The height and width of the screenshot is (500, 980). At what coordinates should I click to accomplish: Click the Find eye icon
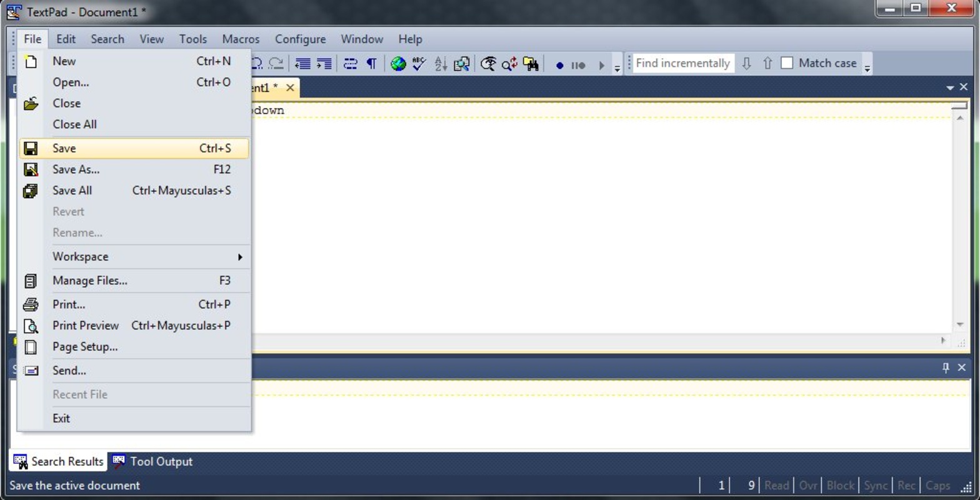pyautogui.click(x=489, y=63)
